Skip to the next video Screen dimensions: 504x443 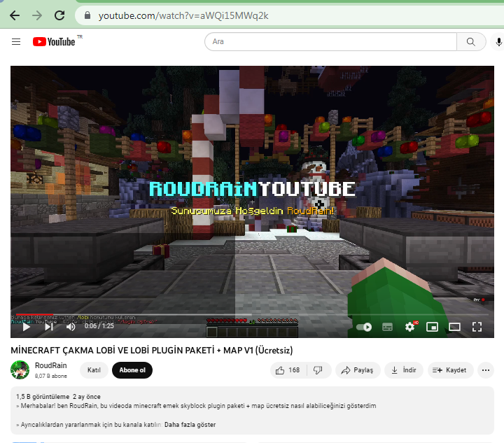pyautogui.click(x=49, y=327)
